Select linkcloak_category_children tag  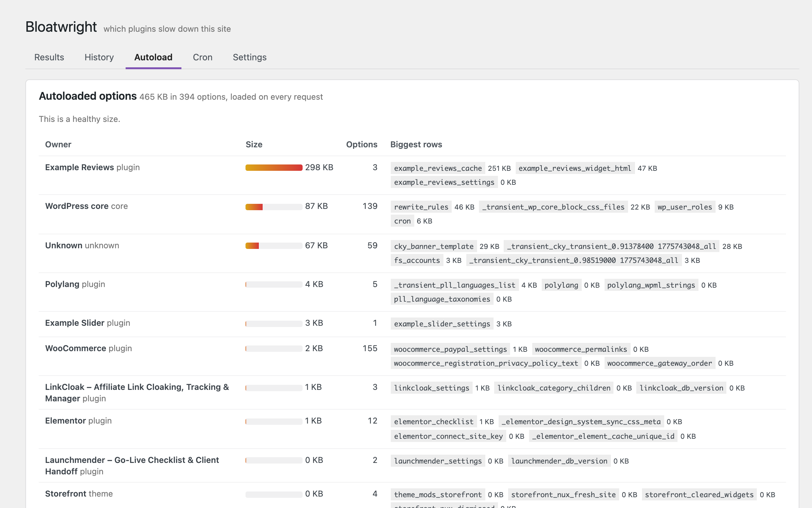[x=553, y=388]
